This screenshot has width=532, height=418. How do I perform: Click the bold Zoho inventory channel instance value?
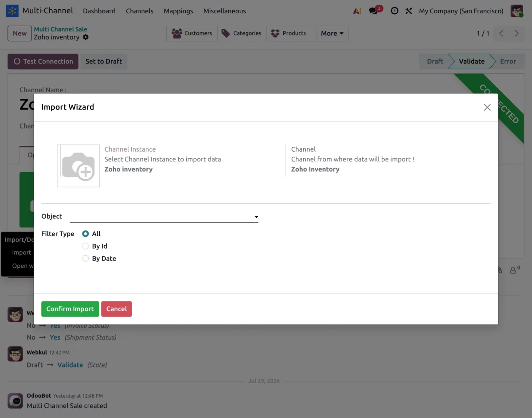129,169
